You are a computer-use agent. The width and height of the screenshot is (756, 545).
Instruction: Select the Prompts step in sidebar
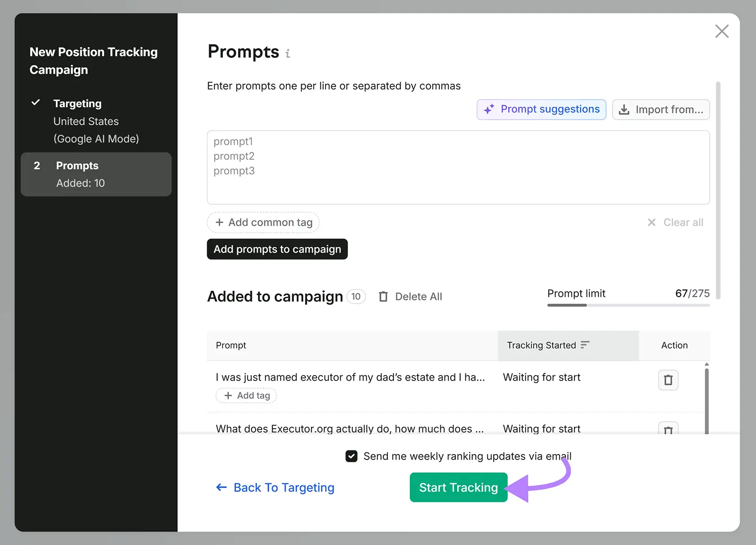point(96,174)
